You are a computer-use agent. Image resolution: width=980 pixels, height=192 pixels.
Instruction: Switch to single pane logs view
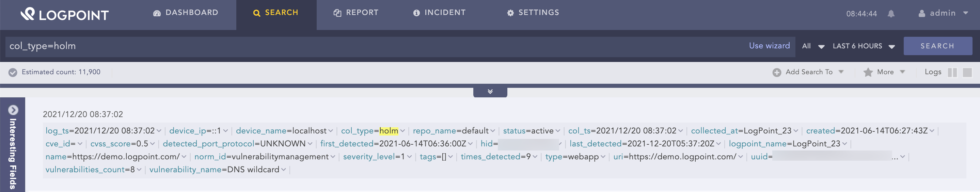(x=967, y=72)
